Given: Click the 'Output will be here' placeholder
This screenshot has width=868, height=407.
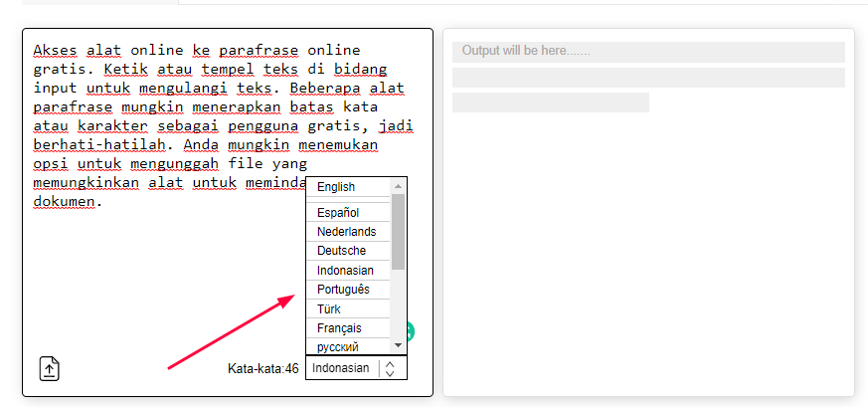Looking at the screenshot, I should [x=526, y=51].
